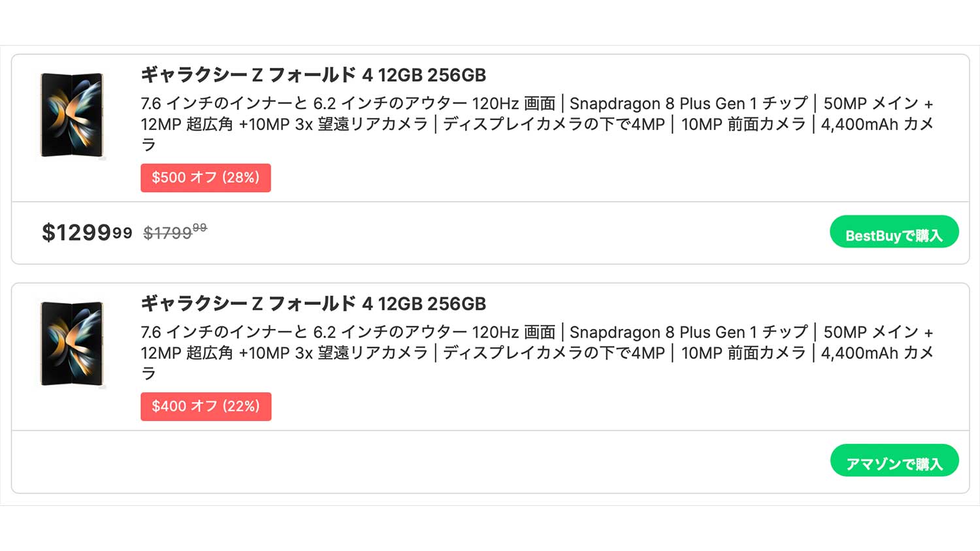
Task: Click the $1299.99 current price
Action: 86,232
